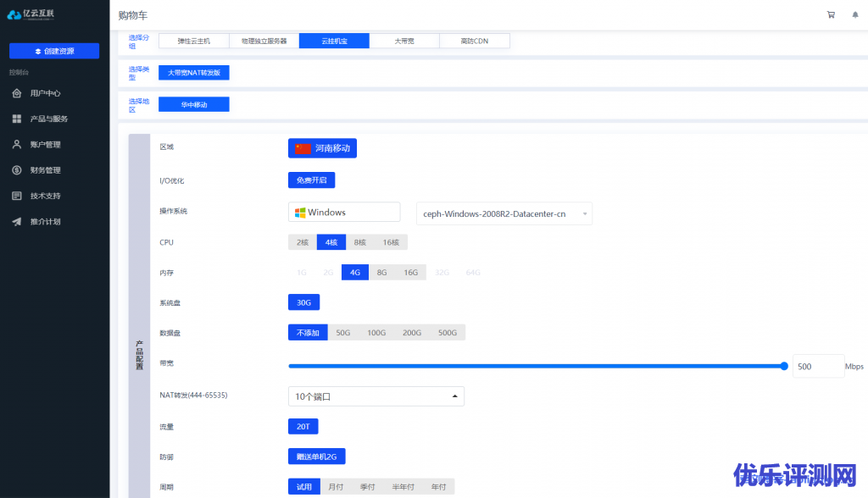This screenshot has height=498, width=868.
Task: Select 8G memory option
Action: click(x=381, y=273)
